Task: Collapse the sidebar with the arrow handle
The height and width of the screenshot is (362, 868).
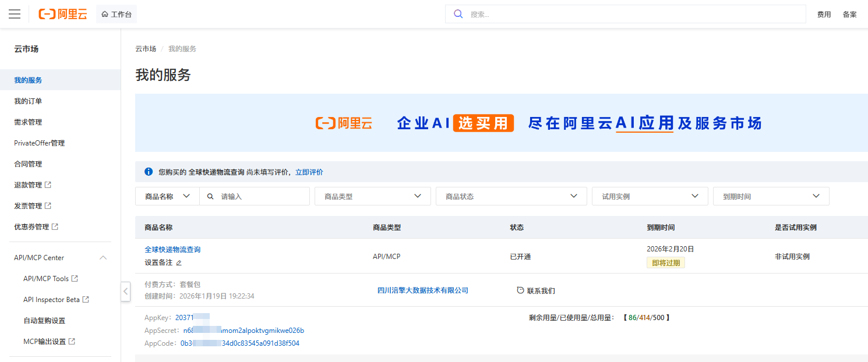Action: click(126, 291)
